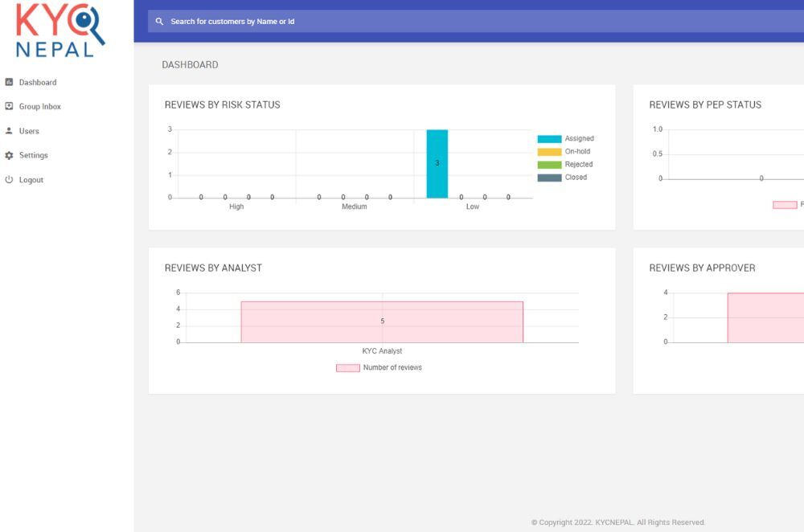Click the Dashboard bar-chart icon in sidebar
This screenshot has height=532, width=804.
click(10, 82)
